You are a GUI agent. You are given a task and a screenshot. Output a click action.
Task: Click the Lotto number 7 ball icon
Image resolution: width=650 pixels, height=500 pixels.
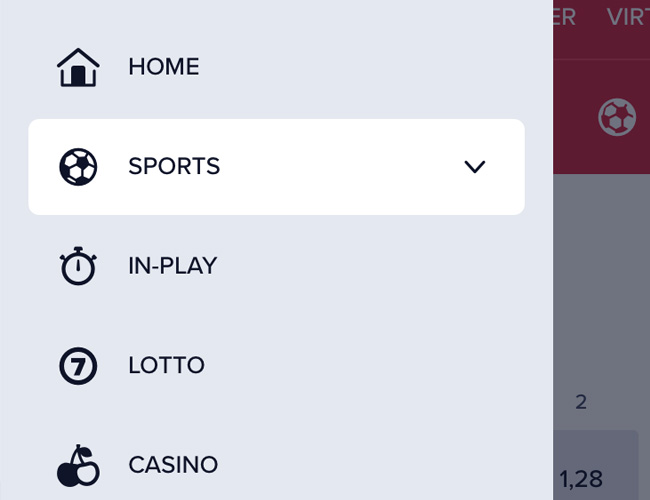point(78,366)
